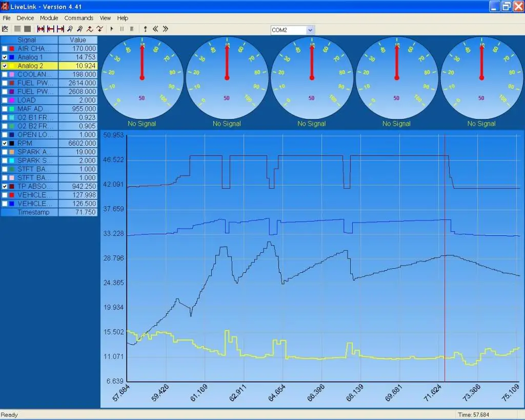Select the first FUEL PW row, value 2614.000

(49, 83)
